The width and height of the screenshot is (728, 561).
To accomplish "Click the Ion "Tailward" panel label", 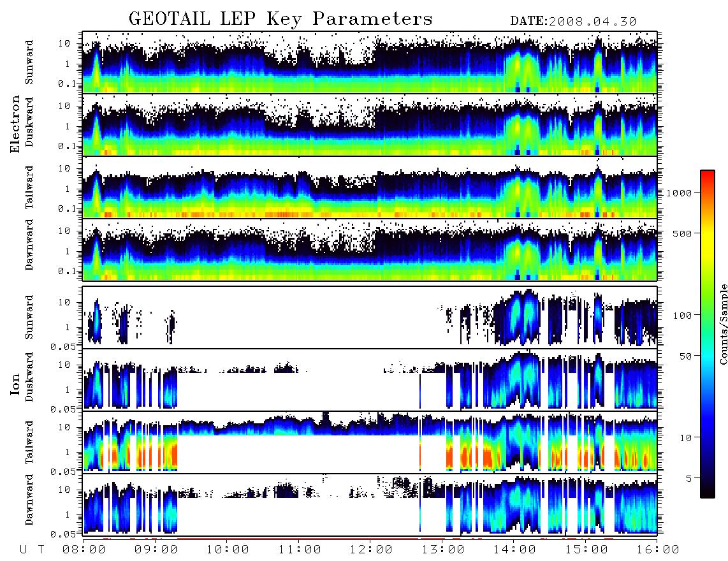I will 29,442.
